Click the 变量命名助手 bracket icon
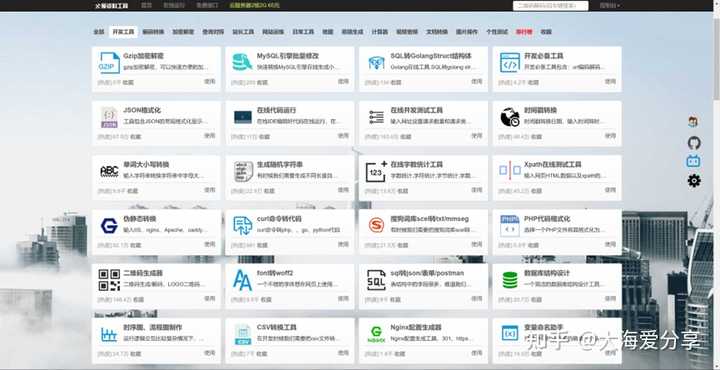720x370 pixels. coord(510,333)
